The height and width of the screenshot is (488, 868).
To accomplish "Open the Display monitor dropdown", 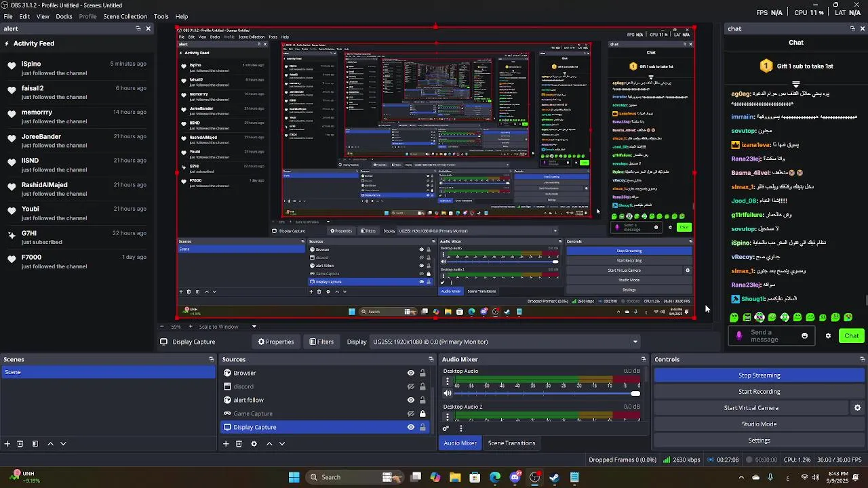I will point(505,342).
